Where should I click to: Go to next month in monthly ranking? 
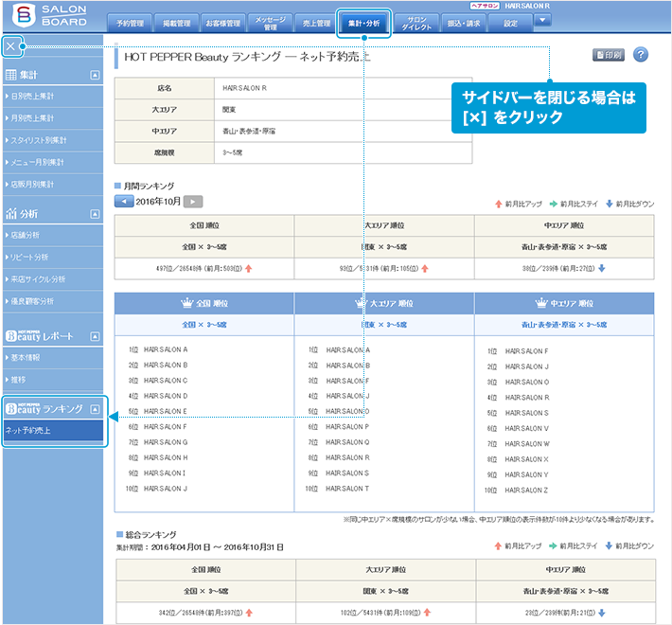coord(193,202)
